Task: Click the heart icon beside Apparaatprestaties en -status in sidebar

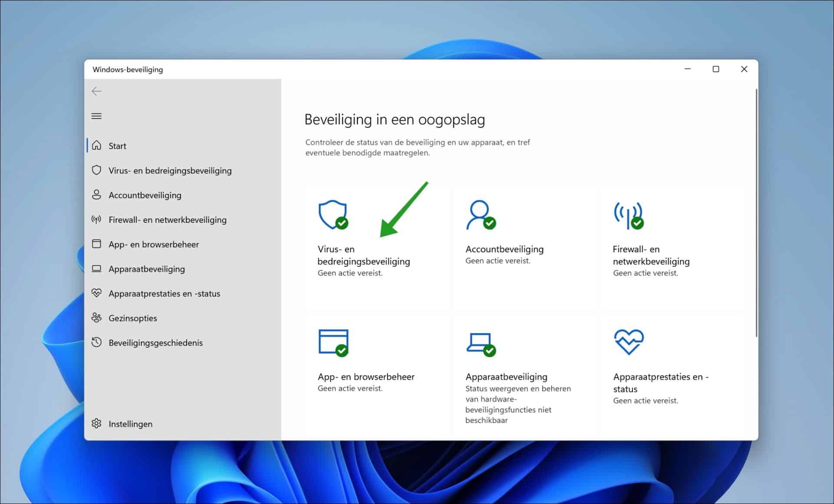Action: point(96,293)
